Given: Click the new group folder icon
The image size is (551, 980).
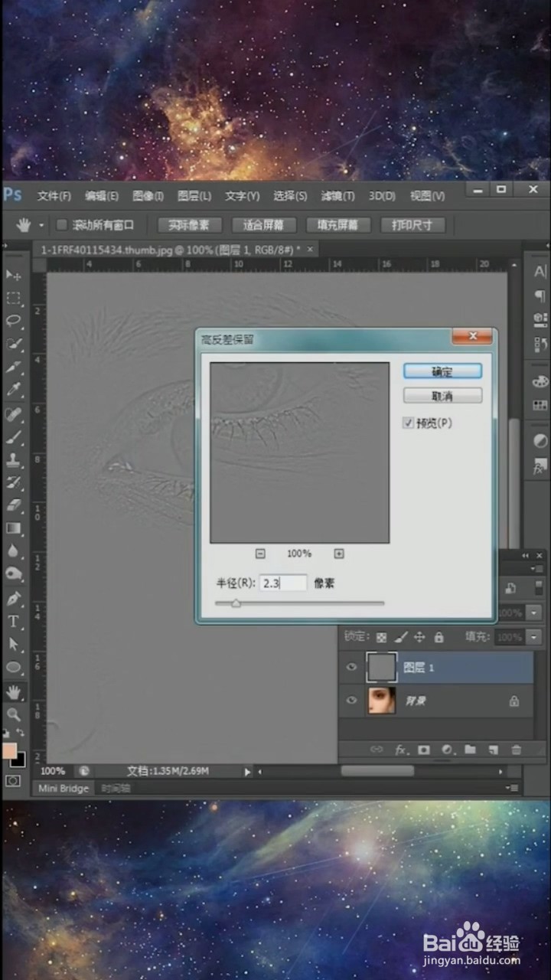Looking at the screenshot, I should coord(470,750).
